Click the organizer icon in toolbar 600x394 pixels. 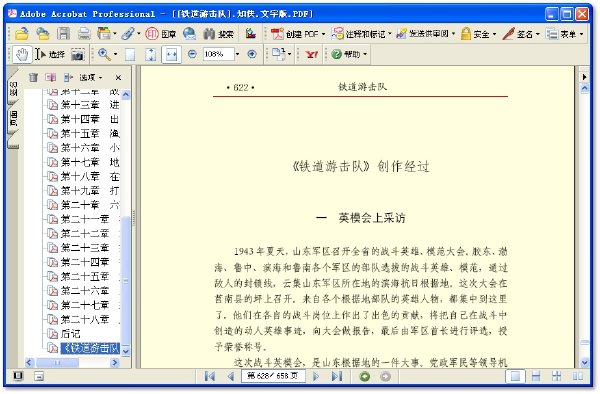coord(106,34)
